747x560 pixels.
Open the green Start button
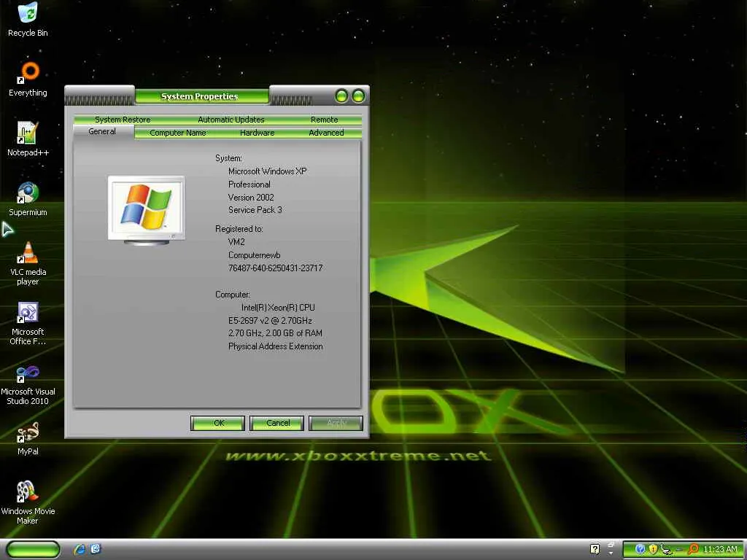pos(34,549)
